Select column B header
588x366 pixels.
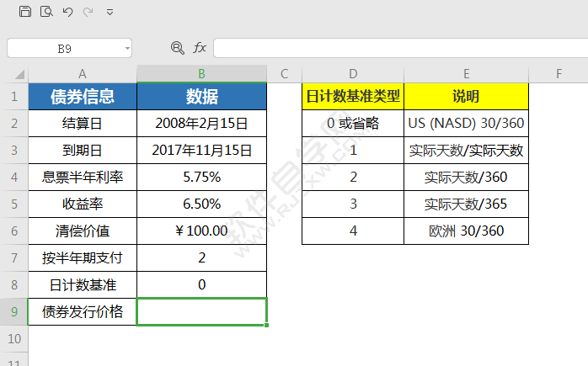[201, 74]
